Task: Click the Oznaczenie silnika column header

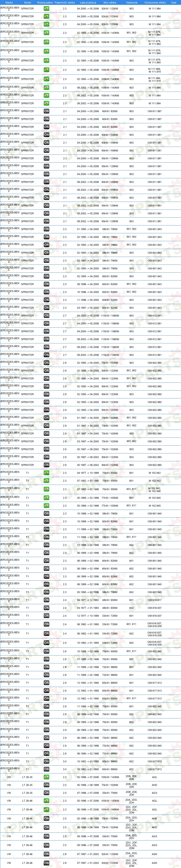Action: (x=155, y=2)
